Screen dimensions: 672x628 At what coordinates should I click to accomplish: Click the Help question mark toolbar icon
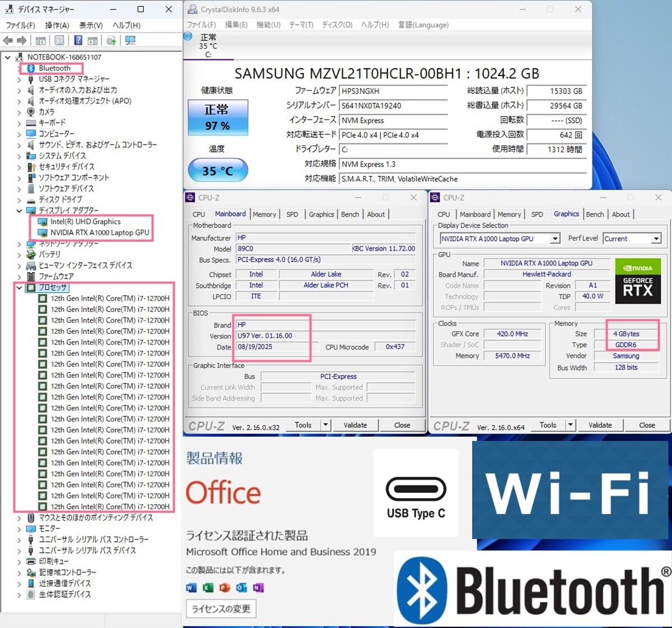tap(78, 40)
